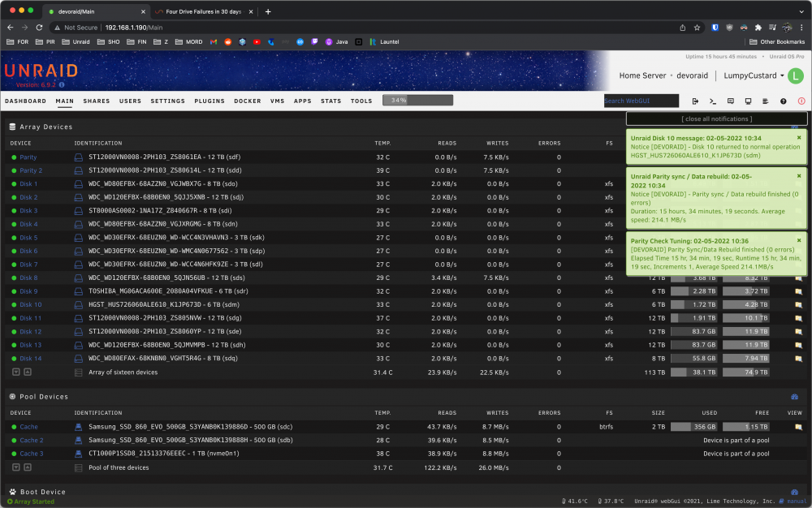The image size is (812, 508).
Task: Open the Disk 10 link
Action: 31,304
